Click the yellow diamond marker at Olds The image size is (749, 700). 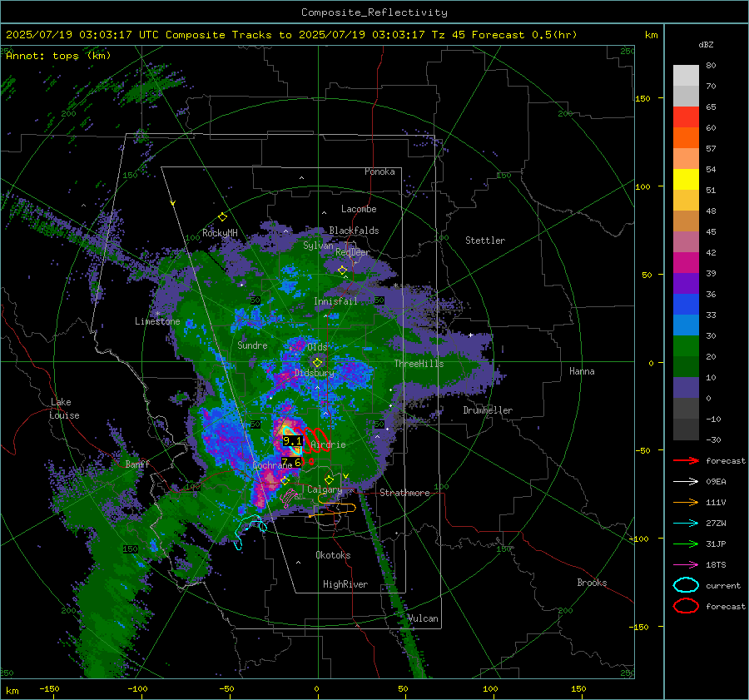click(x=317, y=363)
